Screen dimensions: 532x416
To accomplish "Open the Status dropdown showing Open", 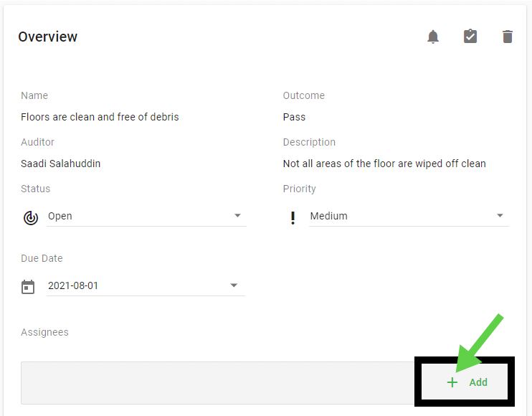I will [x=146, y=216].
